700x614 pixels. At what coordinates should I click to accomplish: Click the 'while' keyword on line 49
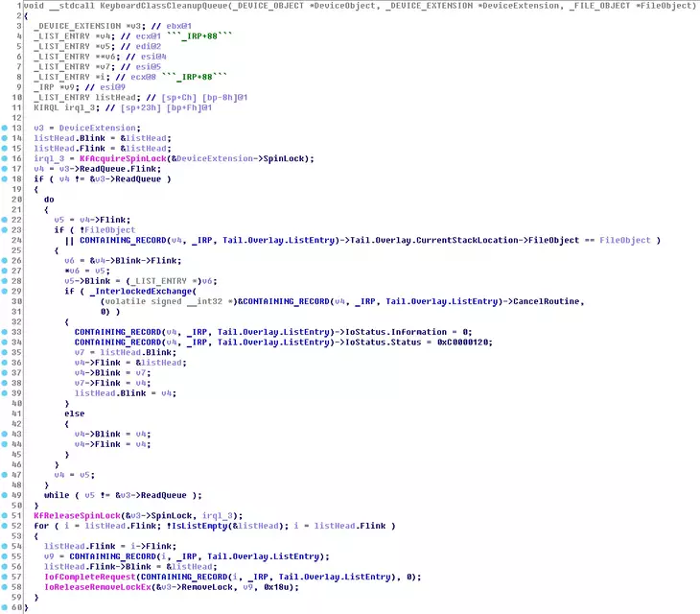57,495
